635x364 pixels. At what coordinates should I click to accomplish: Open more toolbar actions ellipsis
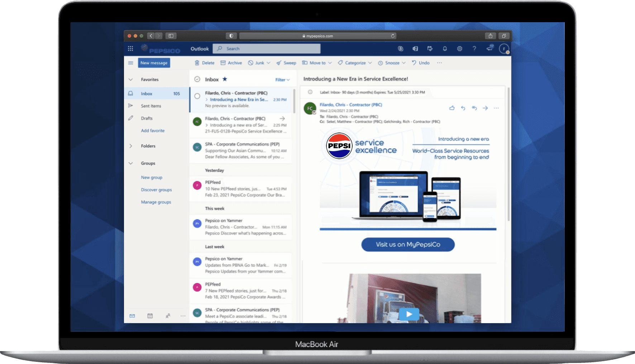[439, 63]
